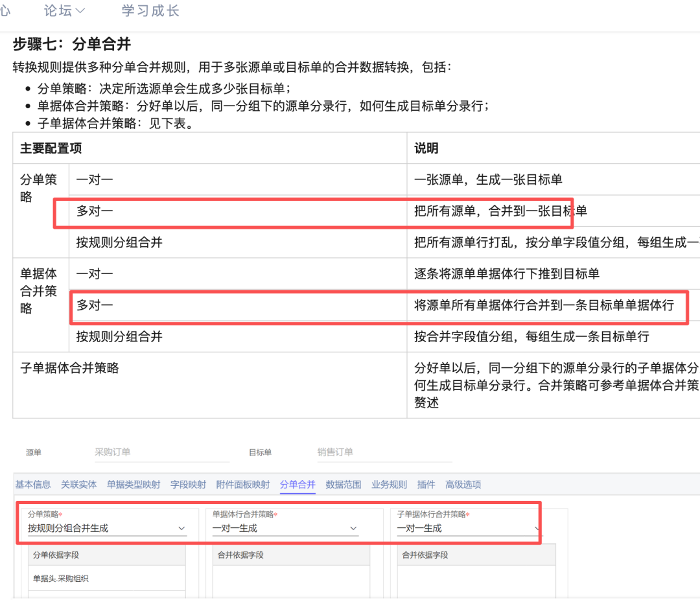Click the 说明 table header
Screen dimensions: 700x600
point(554,148)
